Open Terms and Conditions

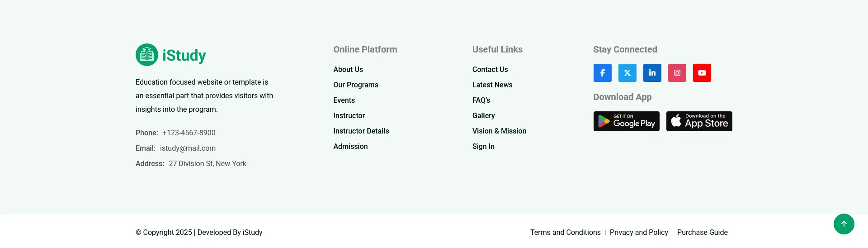(x=565, y=232)
